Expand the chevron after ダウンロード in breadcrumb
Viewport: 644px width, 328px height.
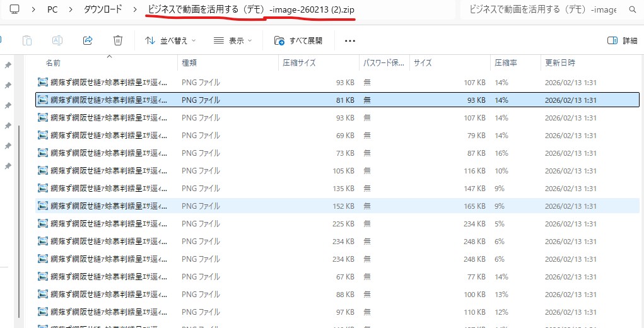pyautogui.click(x=135, y=10)
